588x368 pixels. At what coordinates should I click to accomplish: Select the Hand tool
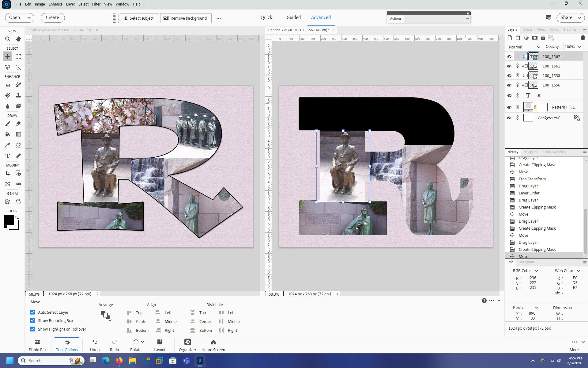(x=18, y=39)
